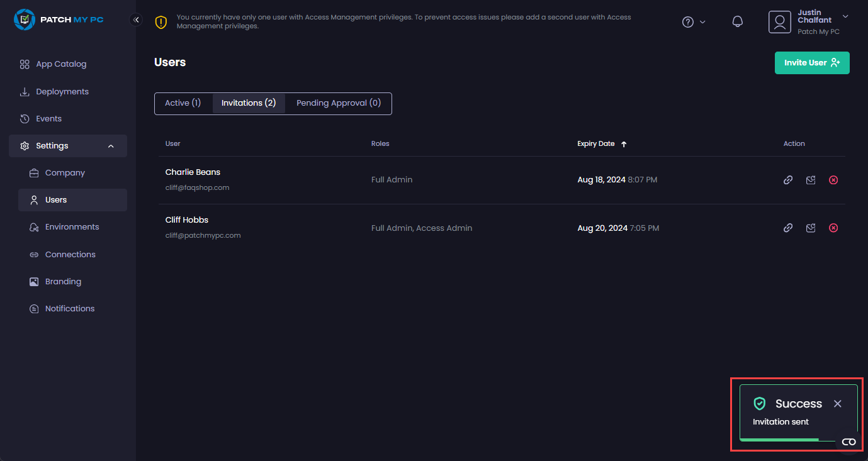
Task: Click the Patch My PC logo
Action: (x=59, y=19)
